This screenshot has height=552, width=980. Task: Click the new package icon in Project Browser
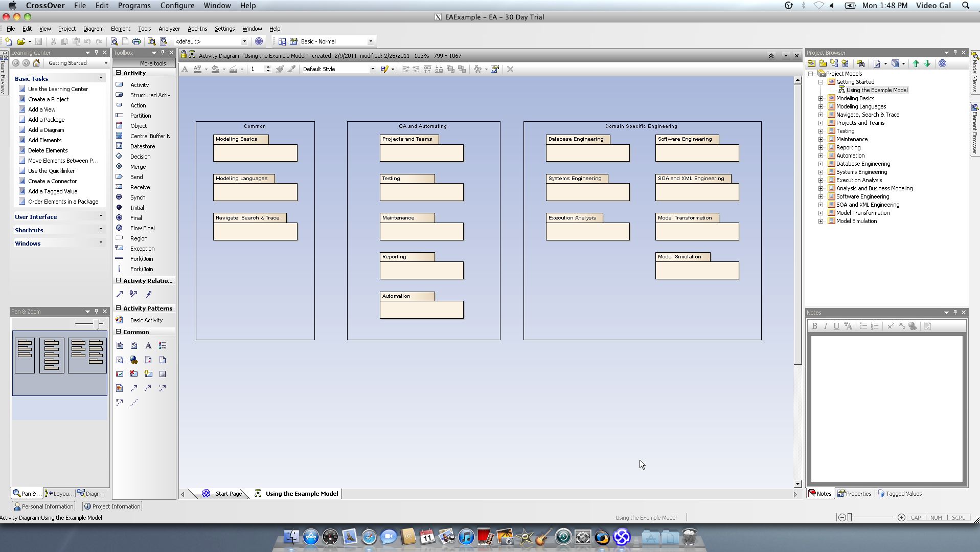pyautogui.click(x=823, y=63)
